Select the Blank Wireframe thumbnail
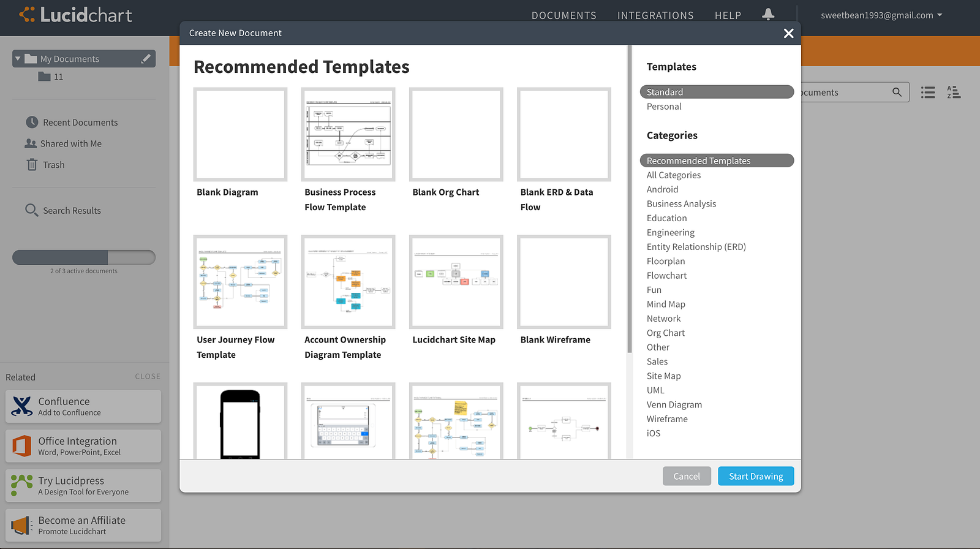 [563, 282]
